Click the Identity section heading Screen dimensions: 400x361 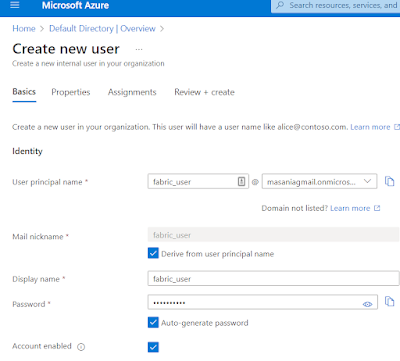pyautogui.click(x=27, y=151)
